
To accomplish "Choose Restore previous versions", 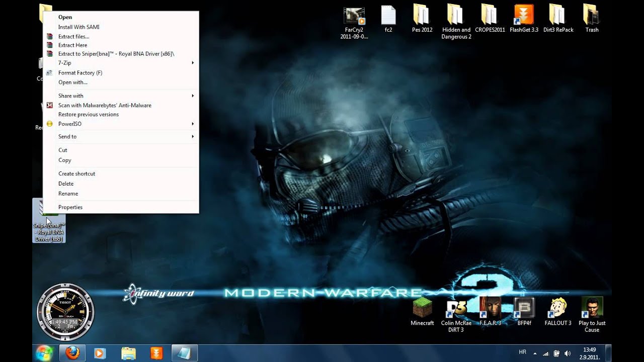I will (121, 114).
